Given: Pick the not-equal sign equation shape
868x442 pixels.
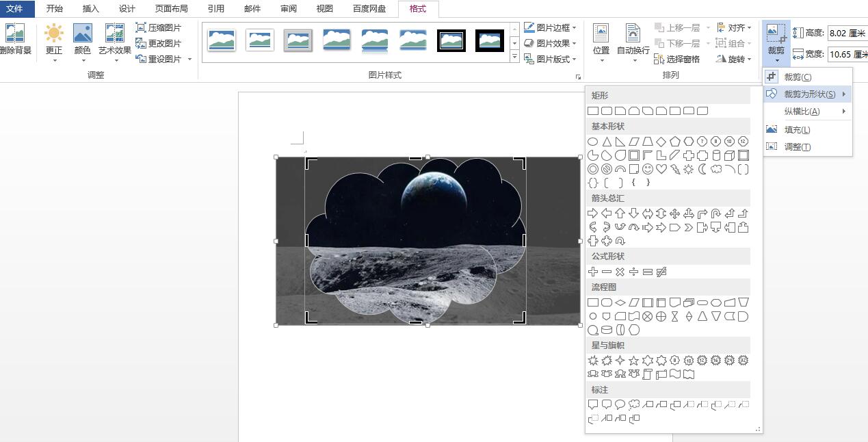Looking at the screenshot, I should [x=661, y=272].
